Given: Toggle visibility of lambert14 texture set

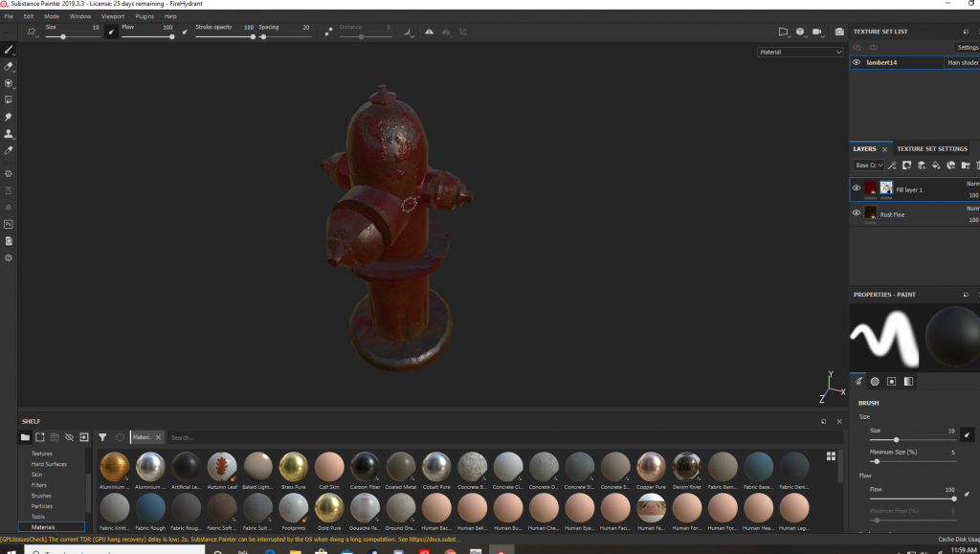Looking at the screenshot, I should (857, 62).
